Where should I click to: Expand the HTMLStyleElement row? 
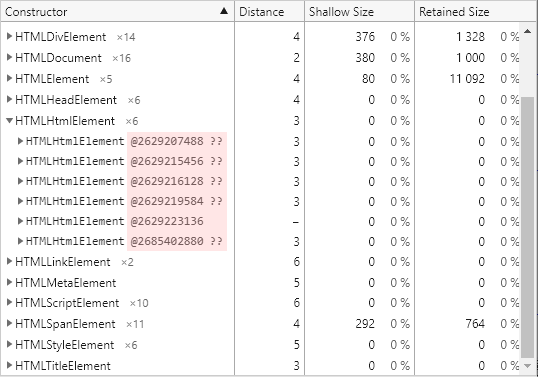[10, 344]
